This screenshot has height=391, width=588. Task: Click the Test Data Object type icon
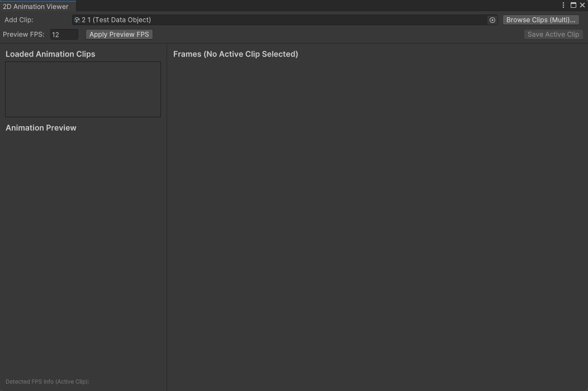coord(77,20)
